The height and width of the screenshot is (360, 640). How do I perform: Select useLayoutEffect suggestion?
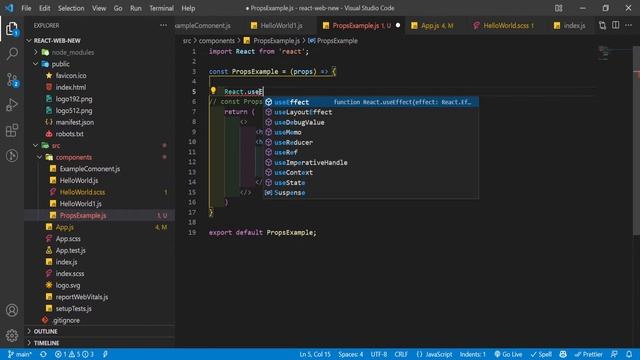coord(371,112)
